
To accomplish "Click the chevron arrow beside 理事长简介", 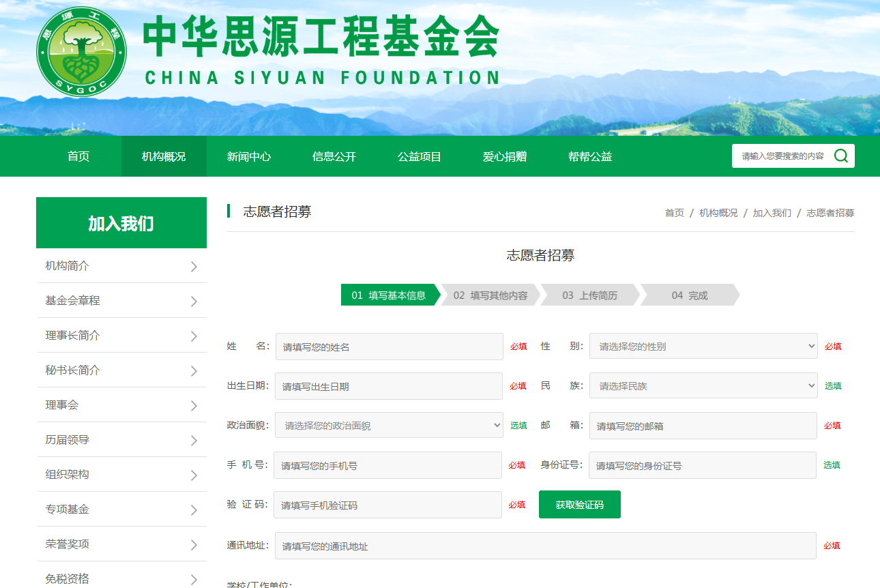I will [194, 336].
